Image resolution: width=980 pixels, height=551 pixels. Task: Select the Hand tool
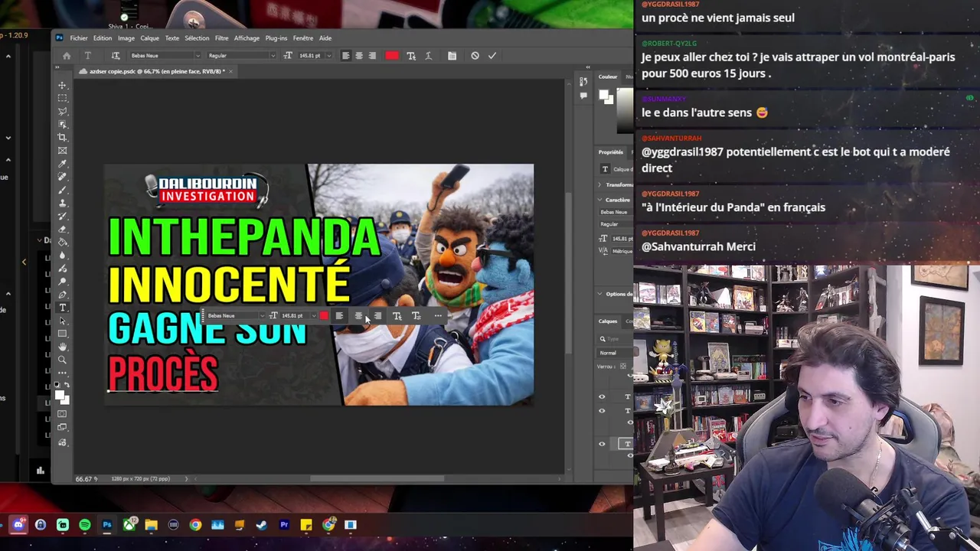click(x=63, y=347)
